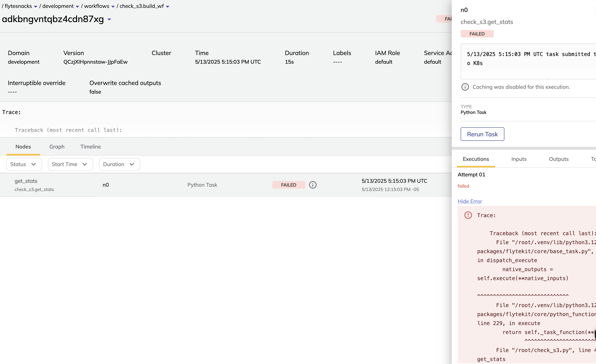Switch to the Graph tab
596x364 pixels.
57,146
